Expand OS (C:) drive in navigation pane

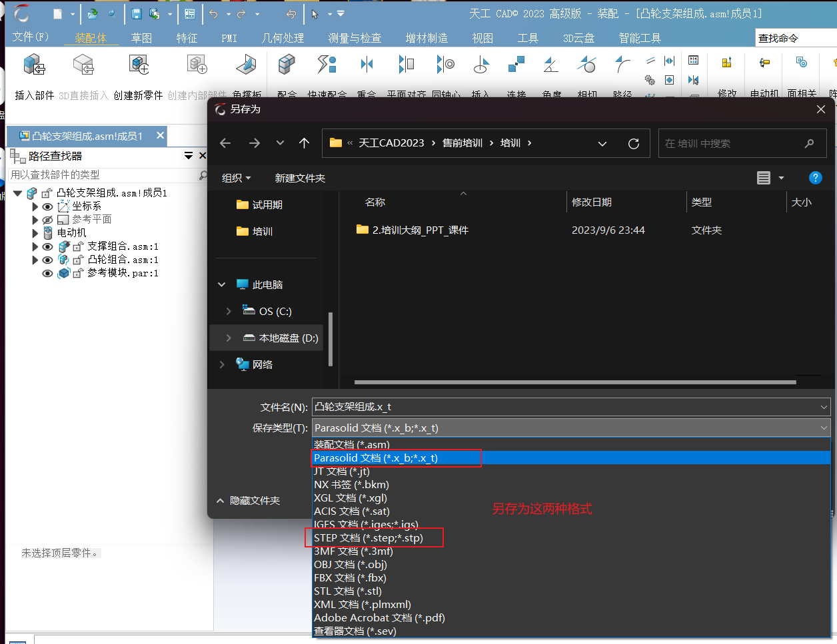click(x=229, y=311)
